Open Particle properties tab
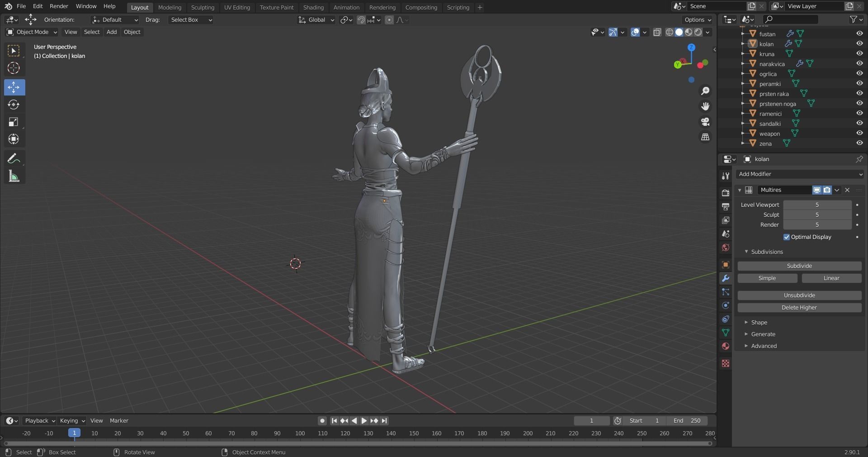The width and height of the screenshot is (868, 457). (726, 292)
